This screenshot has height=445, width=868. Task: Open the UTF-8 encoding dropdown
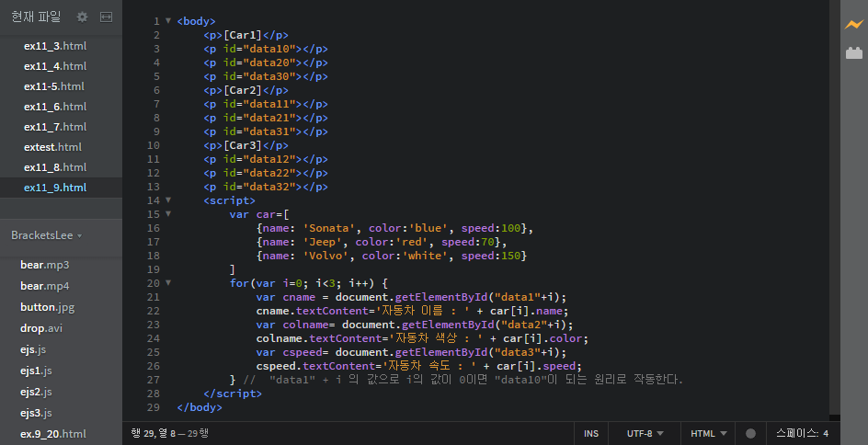pyautogui.click(x=645, y=433)
